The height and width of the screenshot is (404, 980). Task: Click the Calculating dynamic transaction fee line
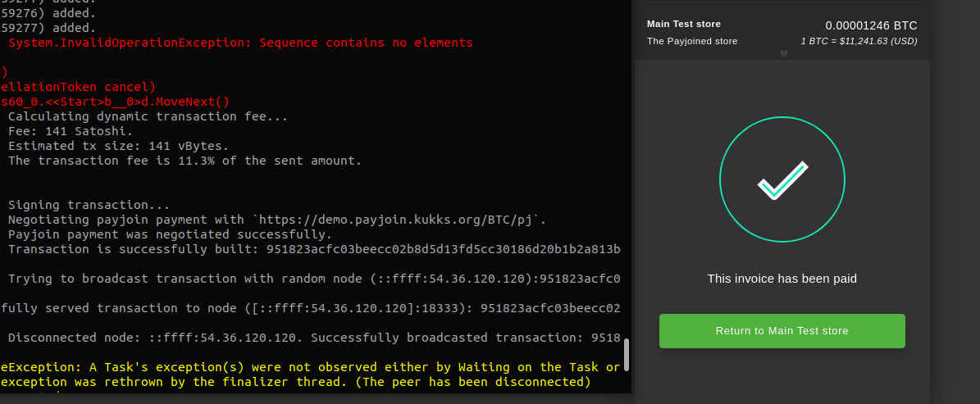[148, 116]
